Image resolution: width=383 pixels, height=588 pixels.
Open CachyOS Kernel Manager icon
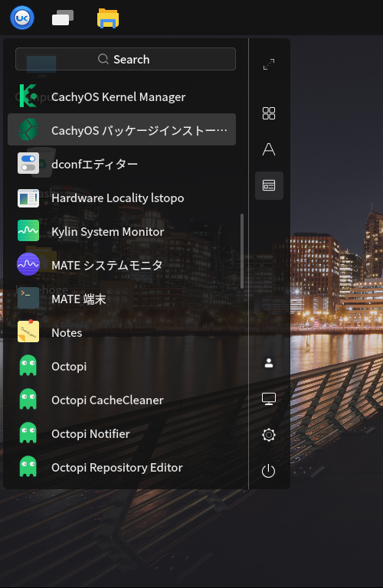28,96
